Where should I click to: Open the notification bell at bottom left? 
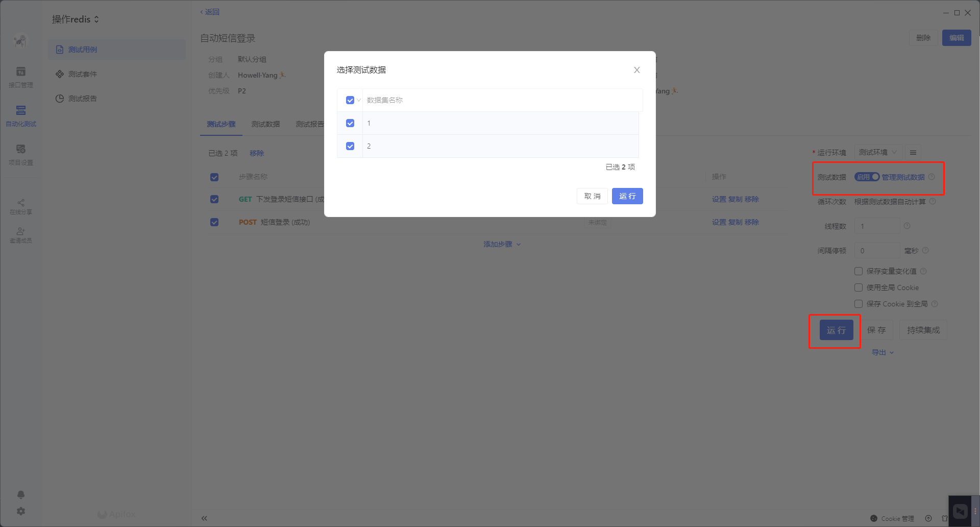click(20, 494)
